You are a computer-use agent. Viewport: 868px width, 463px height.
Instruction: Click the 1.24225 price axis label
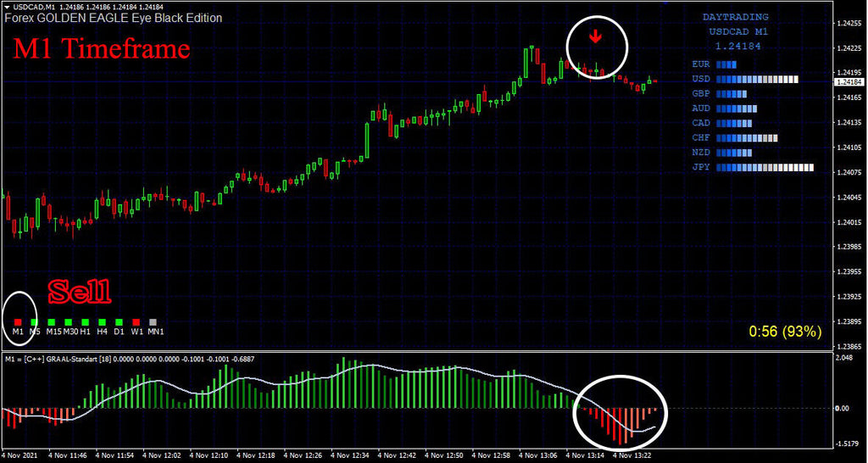point(850,48)
